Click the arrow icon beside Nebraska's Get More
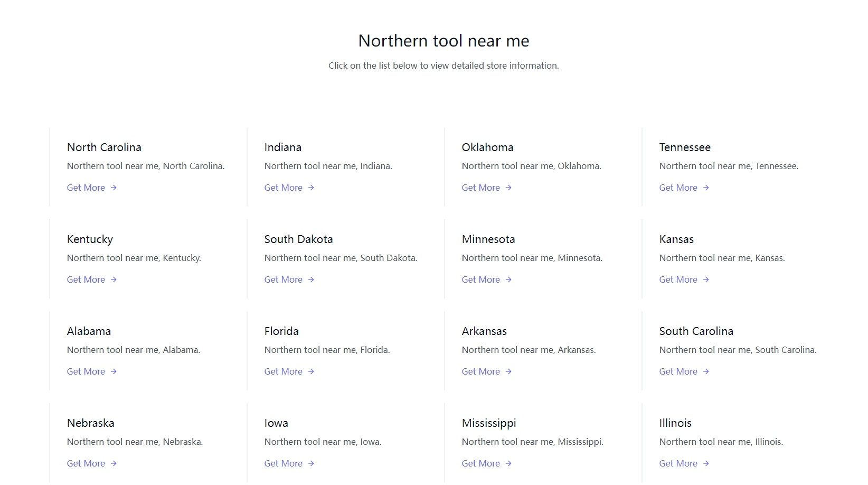The width and height of the screenshot is (868, 485). point(114,463)
